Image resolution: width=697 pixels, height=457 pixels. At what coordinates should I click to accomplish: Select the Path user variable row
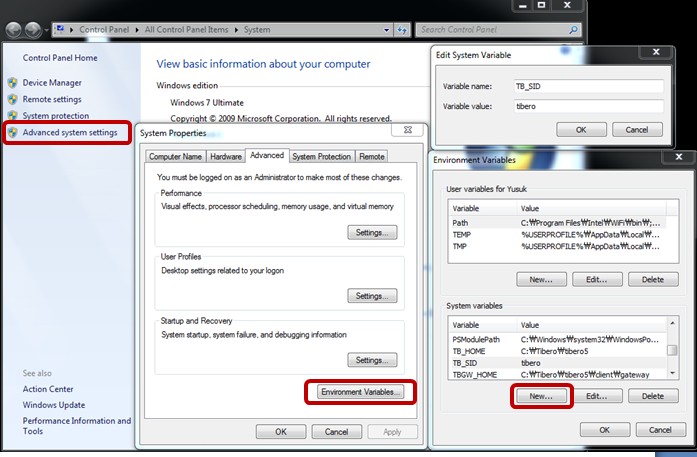pyautogui.click(x=557, y=223)
